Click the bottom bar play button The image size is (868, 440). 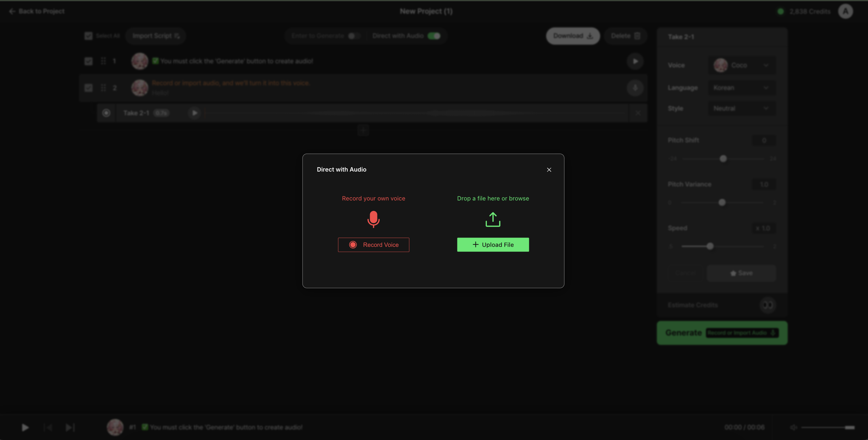[25, 427]
